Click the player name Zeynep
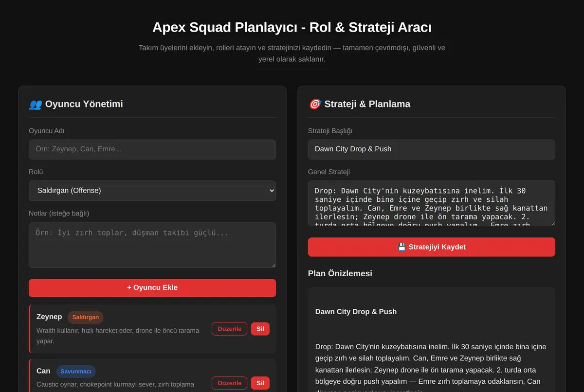 point(49,317)
